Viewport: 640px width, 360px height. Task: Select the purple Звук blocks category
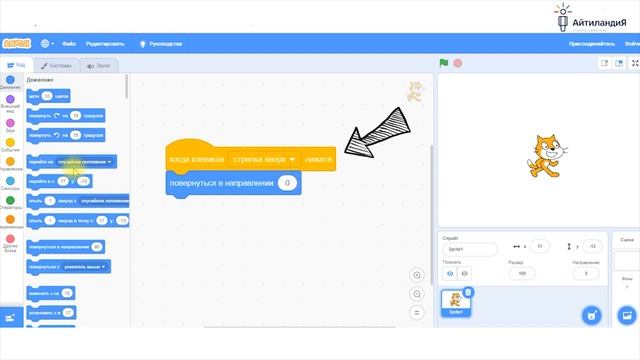10,125
